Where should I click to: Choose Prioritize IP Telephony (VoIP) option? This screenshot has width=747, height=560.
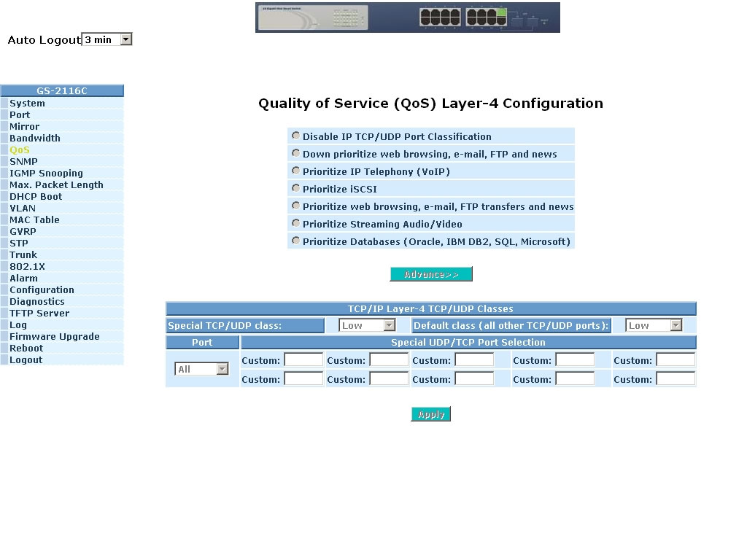[295, 171]
